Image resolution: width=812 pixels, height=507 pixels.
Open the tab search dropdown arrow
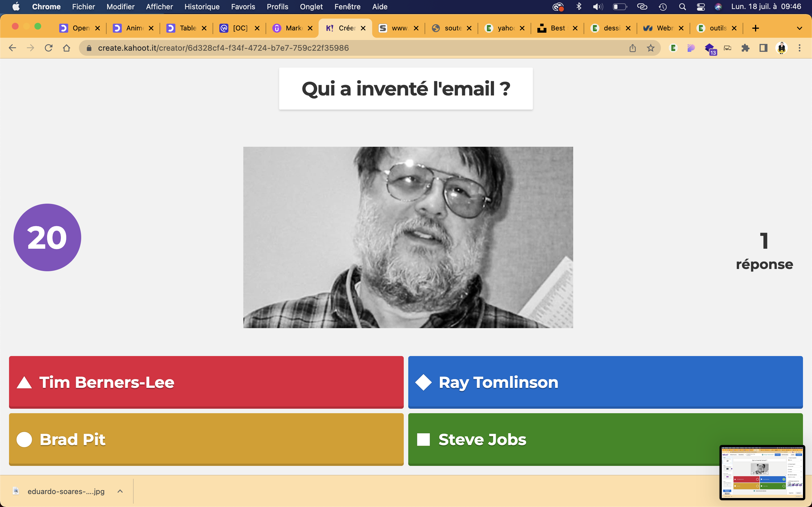(x=800, y=28)
